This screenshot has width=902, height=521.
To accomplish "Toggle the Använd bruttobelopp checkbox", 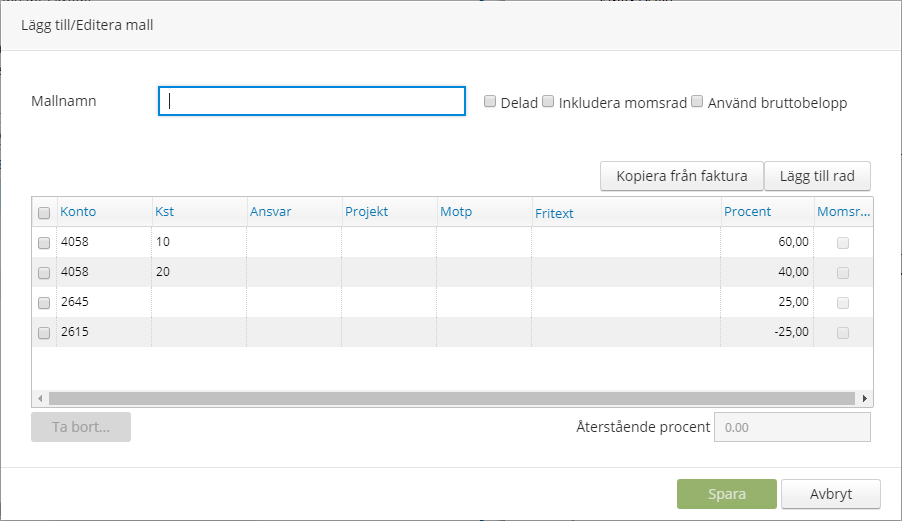I will coord(697,102).
